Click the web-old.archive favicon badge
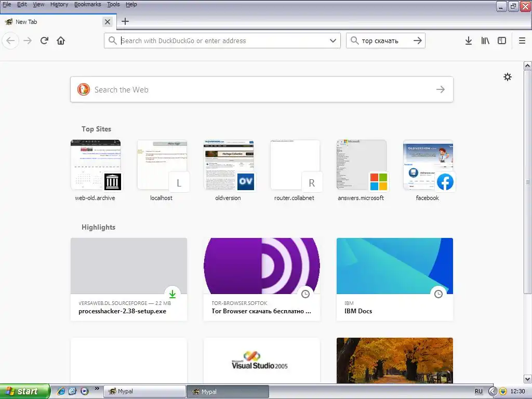 (112, 182)
